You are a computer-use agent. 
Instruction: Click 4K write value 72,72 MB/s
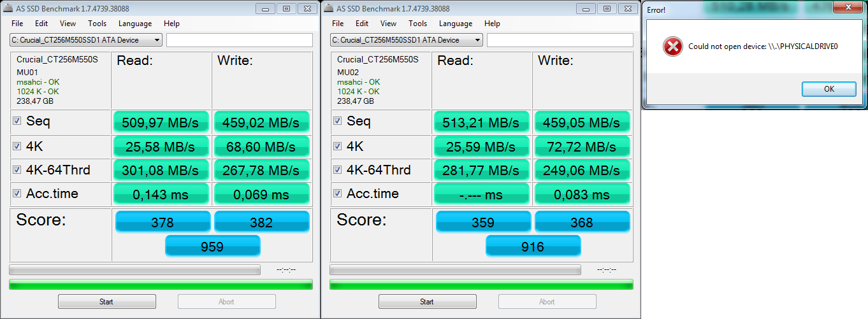pos(582,146)
